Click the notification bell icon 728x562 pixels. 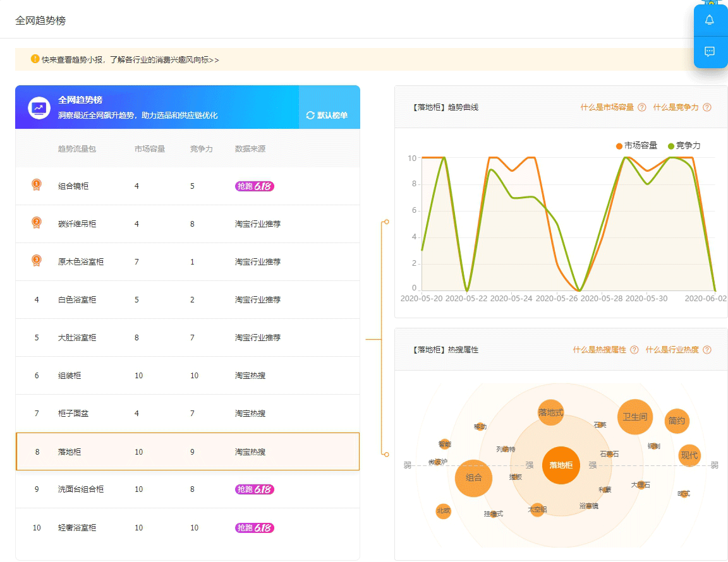(710, 20)
